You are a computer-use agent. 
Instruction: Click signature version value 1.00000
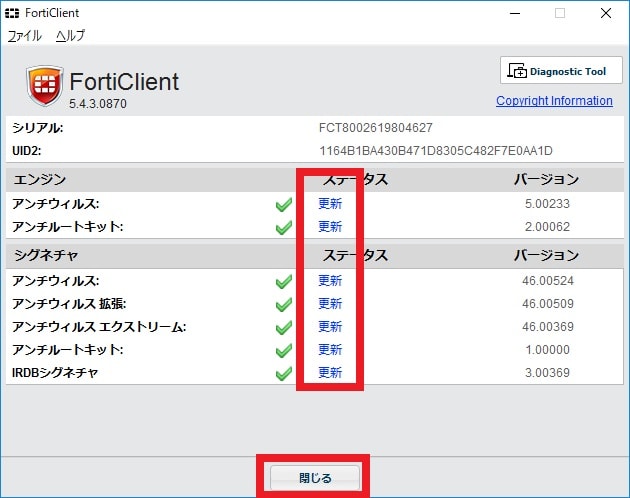[x=547, y=349]
